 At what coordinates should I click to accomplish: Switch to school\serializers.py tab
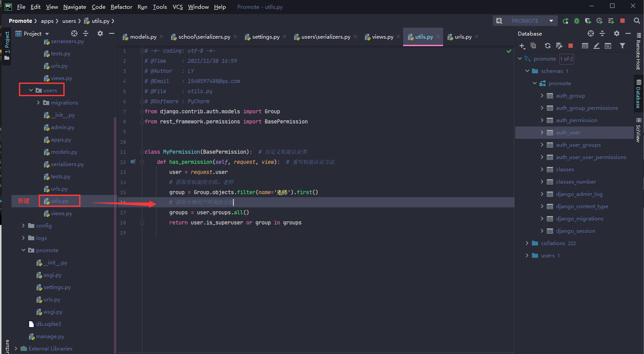pyautogui.click(x=204, y=37)
